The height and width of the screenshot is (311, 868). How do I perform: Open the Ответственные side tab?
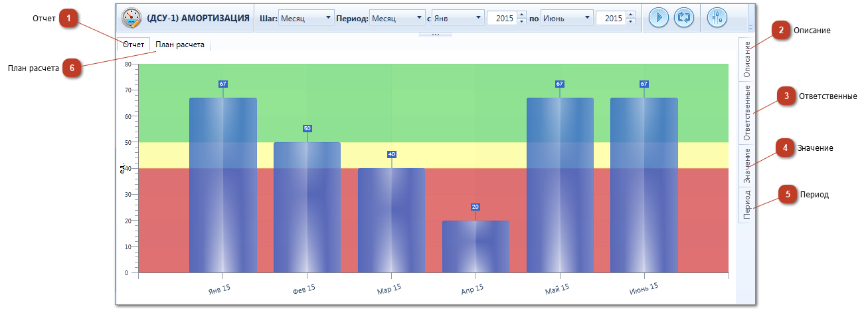pos(747,113)
